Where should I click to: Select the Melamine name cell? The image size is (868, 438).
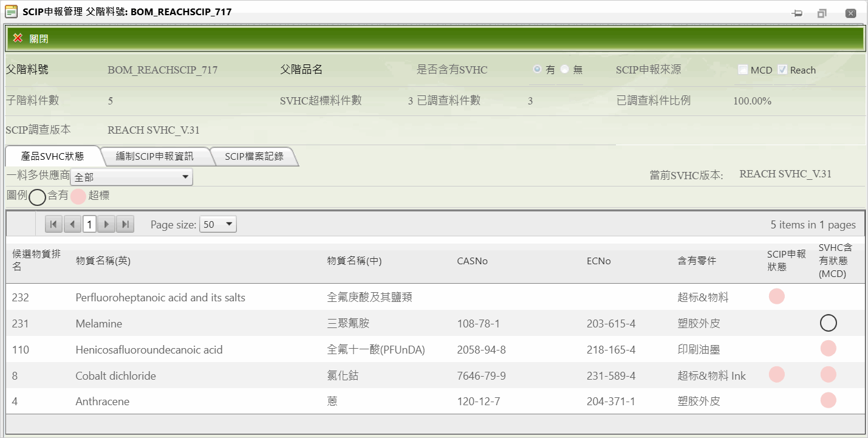[x=99, y=324]
